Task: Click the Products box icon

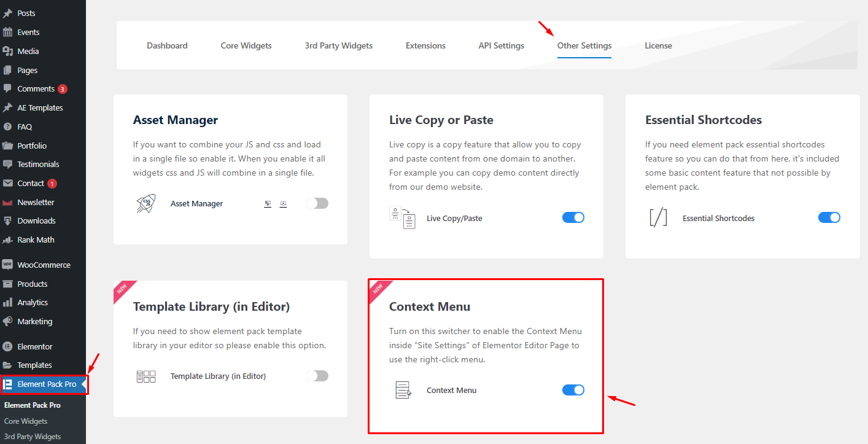Action: 7,284
